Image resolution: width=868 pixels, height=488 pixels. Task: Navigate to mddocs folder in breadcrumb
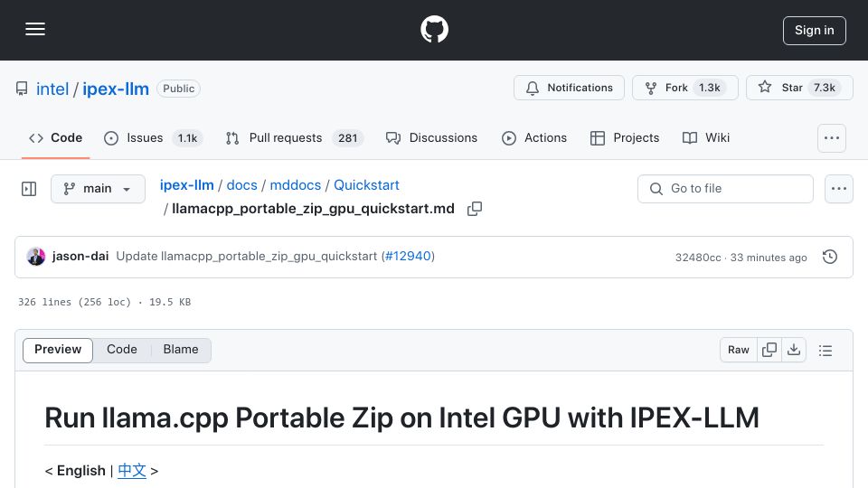[296, 185]
